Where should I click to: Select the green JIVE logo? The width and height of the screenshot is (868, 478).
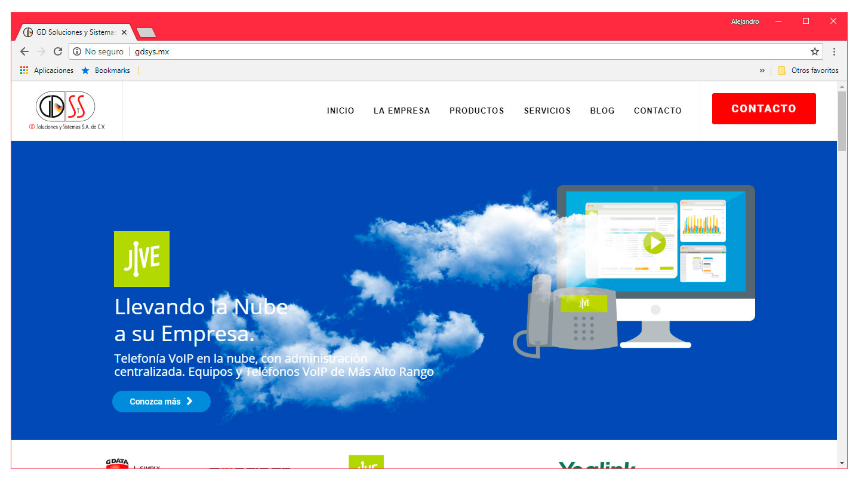(x=141, y=259)
